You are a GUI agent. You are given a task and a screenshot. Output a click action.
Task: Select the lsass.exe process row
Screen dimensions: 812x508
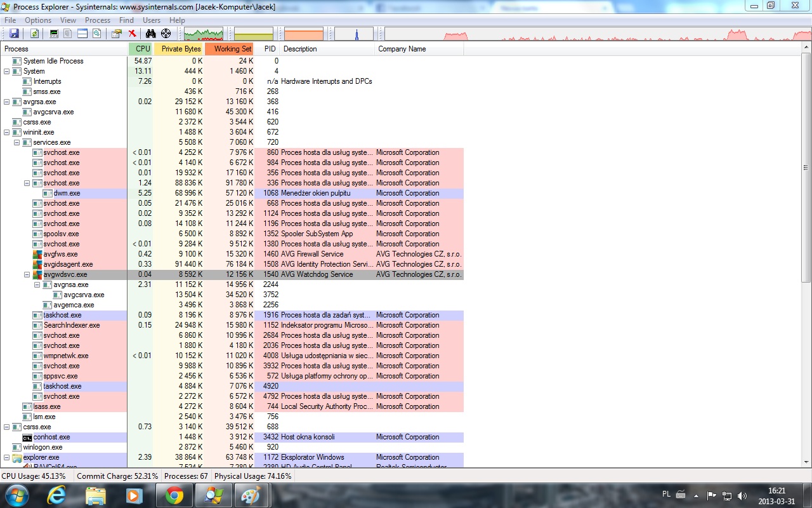pyautogui.click(x=232, y=406)
